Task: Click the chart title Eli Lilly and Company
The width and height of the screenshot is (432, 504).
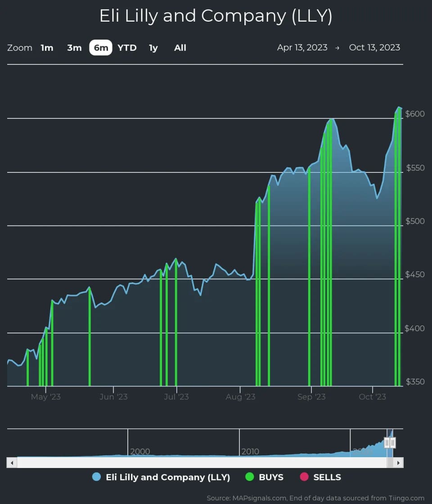Action: 216,16
